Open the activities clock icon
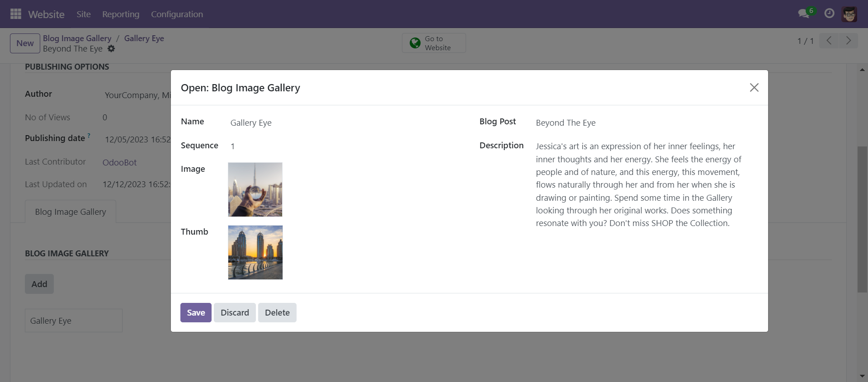868x382 pixels. coord(829,14)
